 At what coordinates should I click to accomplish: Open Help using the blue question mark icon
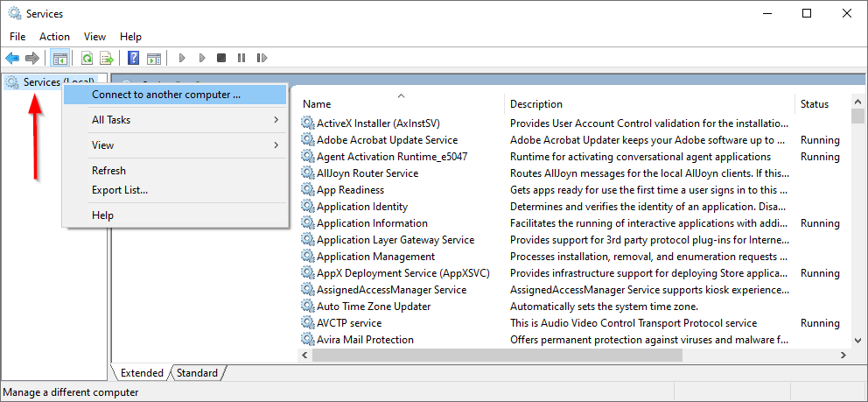click(133, 59)
